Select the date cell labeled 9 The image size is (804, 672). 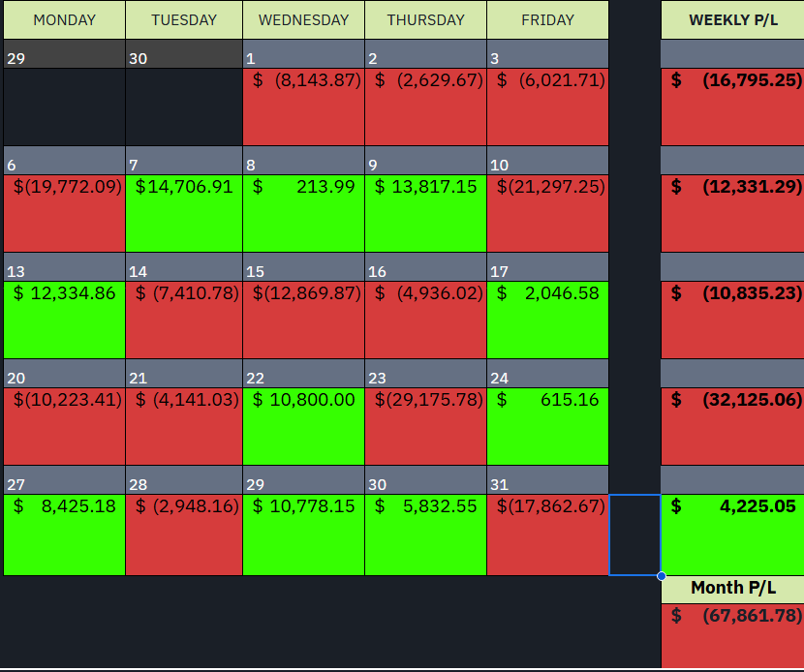[425, 161]
